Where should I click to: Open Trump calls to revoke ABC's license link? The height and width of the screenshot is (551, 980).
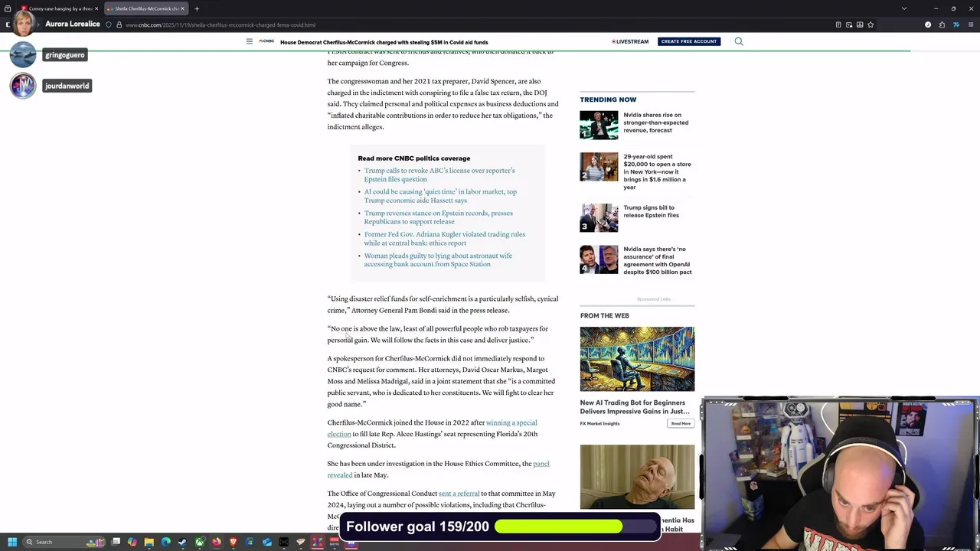(x=439, y=174)
